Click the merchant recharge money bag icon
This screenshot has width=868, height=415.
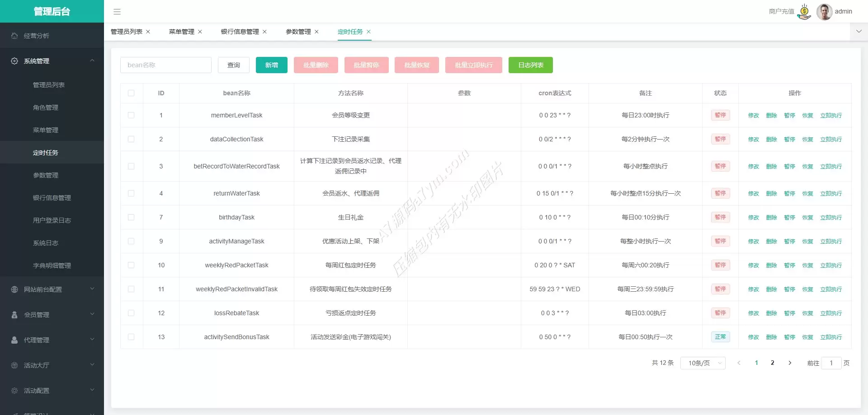coord(804,12)
